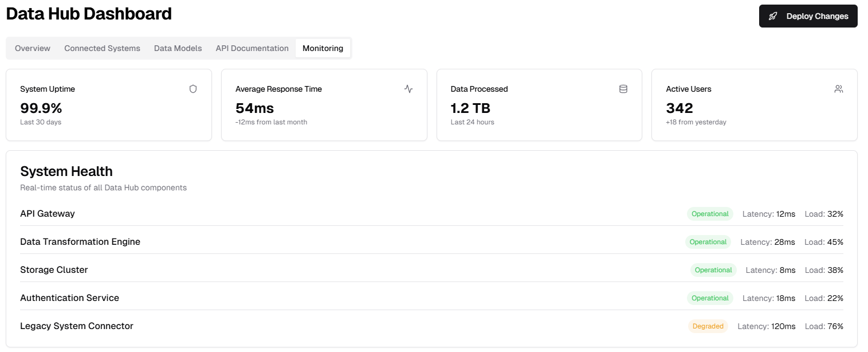This screenshot has height=352, width=868.
Task: Click API Gateway's Operational badge
Action: [x=710, y=214]
